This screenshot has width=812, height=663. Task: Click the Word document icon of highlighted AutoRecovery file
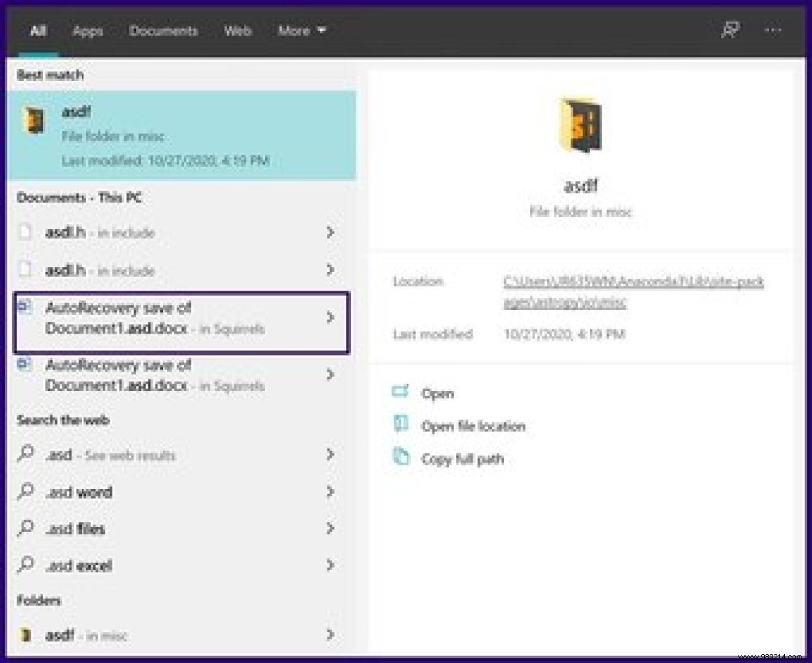[x=25, y=307]
